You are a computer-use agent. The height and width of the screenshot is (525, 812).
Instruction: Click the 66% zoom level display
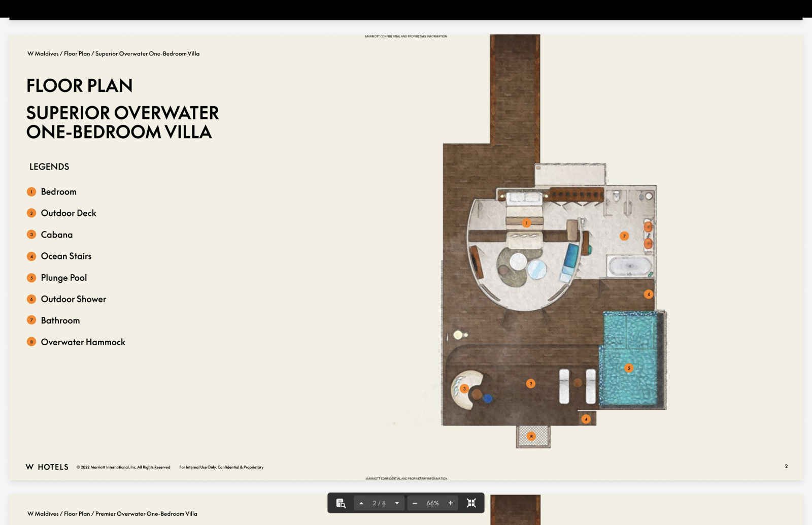click(x=432, y=503)
